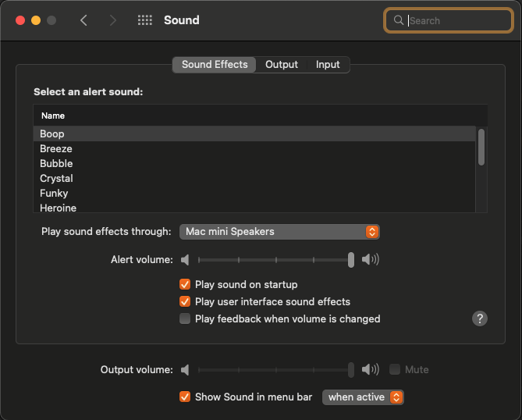This screenshot has height=420, width=522.
Task: Select the Boop alert sound
Action: click(x=254, y=134)
